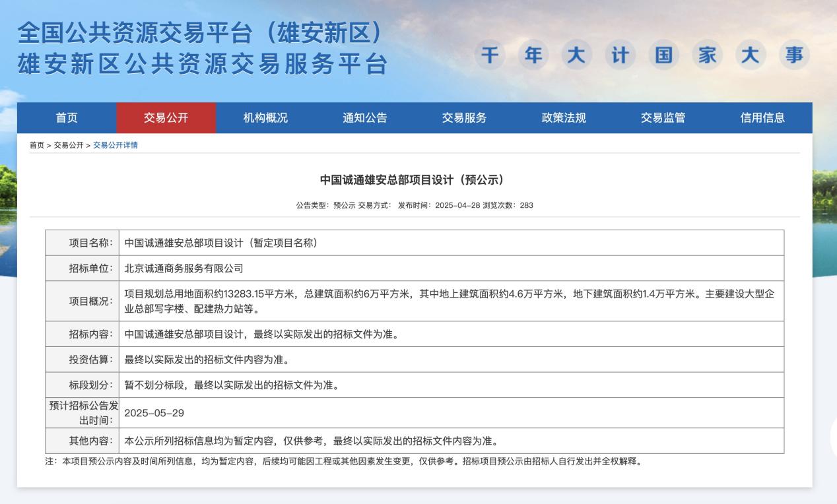Select the 交易监管 menu item
Image resolution: width=837 pixels, height=504 pixels.
pyautogui.click(x=663, y=118)
